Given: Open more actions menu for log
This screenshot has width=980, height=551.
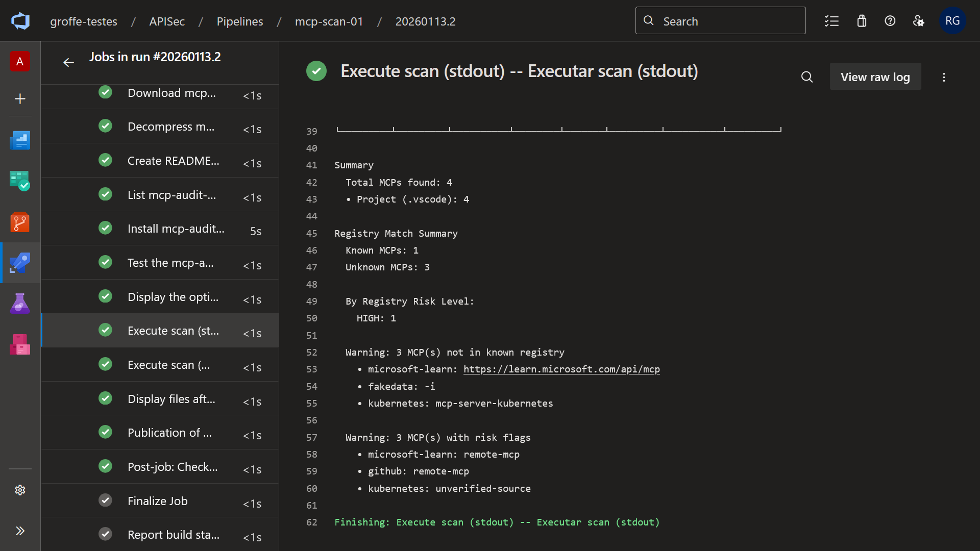Looking at the screenshot, I should point(944,77).
